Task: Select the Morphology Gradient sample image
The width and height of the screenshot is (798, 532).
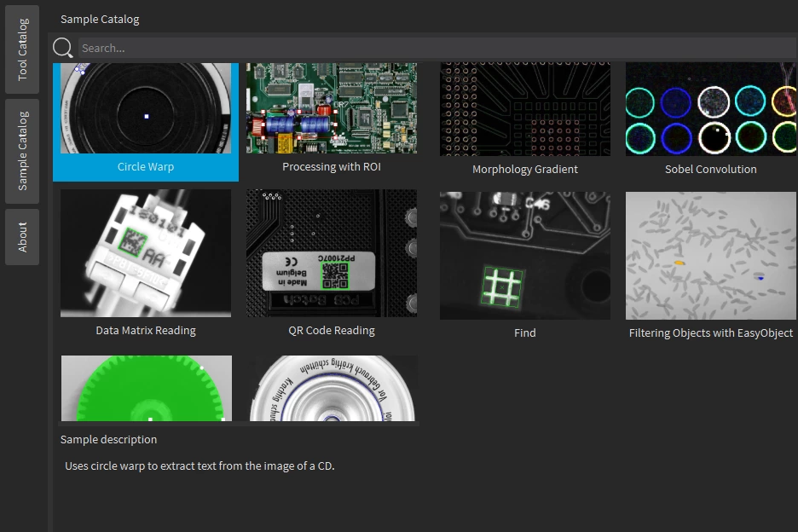Action: (x=525, y=109)
